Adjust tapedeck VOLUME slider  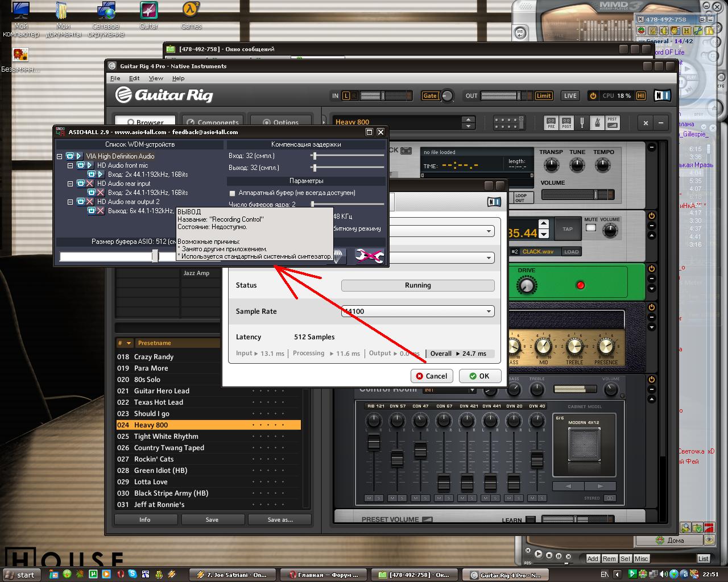pos(596,194)
